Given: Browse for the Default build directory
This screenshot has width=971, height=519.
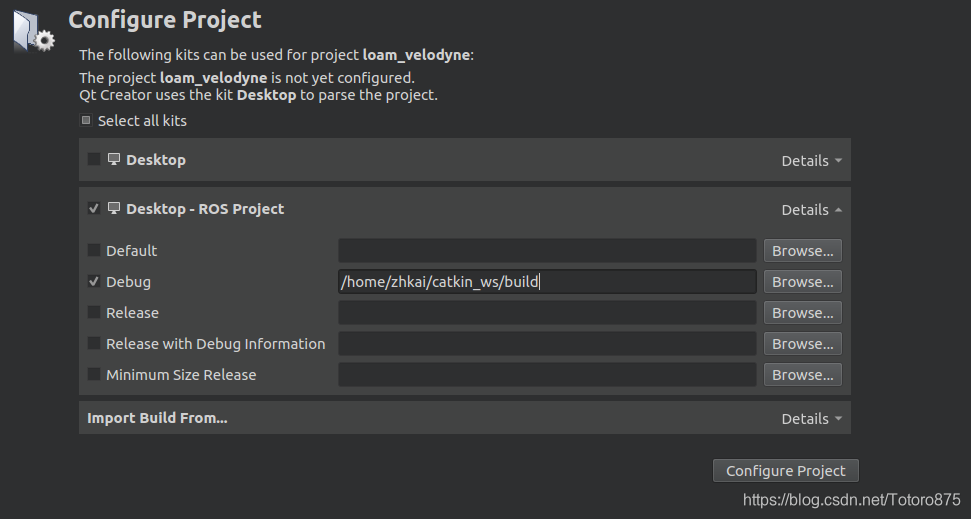Looking at the screenshot, I should [x=803, y=251].
